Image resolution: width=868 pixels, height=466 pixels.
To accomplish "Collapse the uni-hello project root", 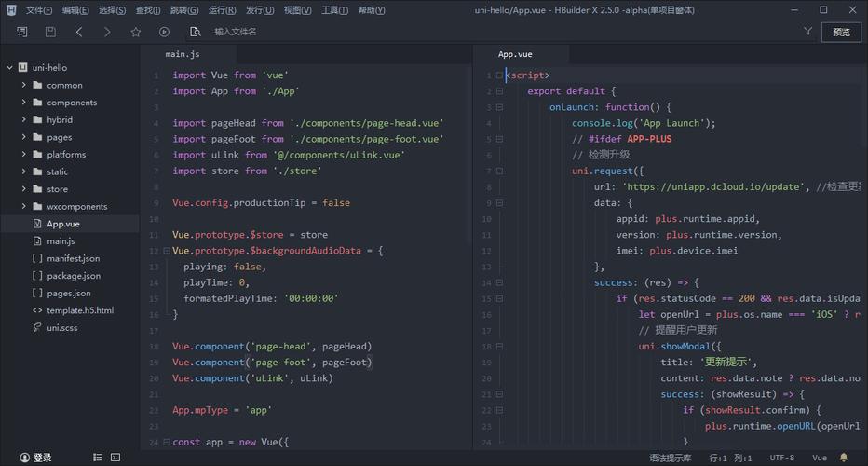I will click(x=9, y=67).
